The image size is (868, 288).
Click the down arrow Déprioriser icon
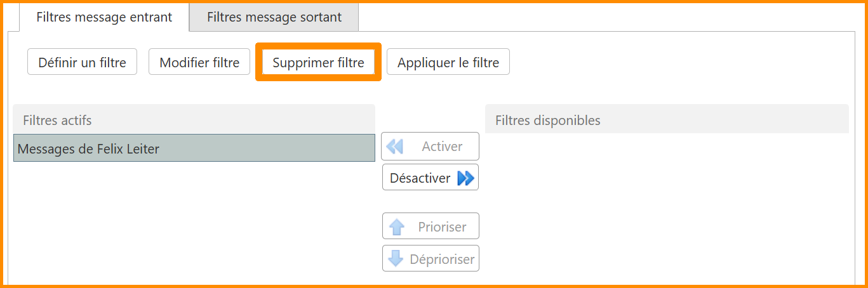(396, 259)
